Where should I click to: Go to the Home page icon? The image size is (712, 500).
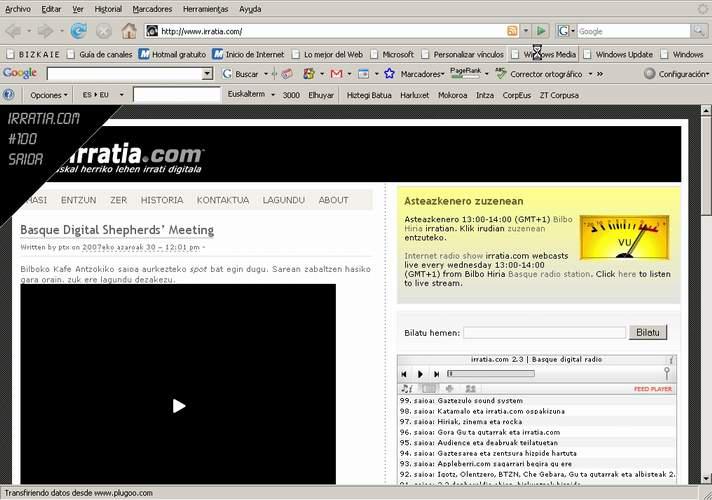click(129, 31)
